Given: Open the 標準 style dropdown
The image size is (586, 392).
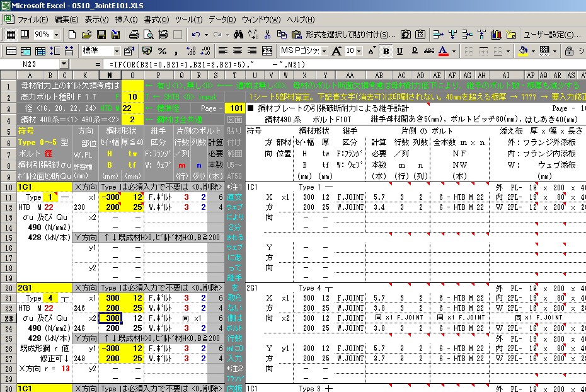Looking at the screenshot, I should tap(117, 51).
